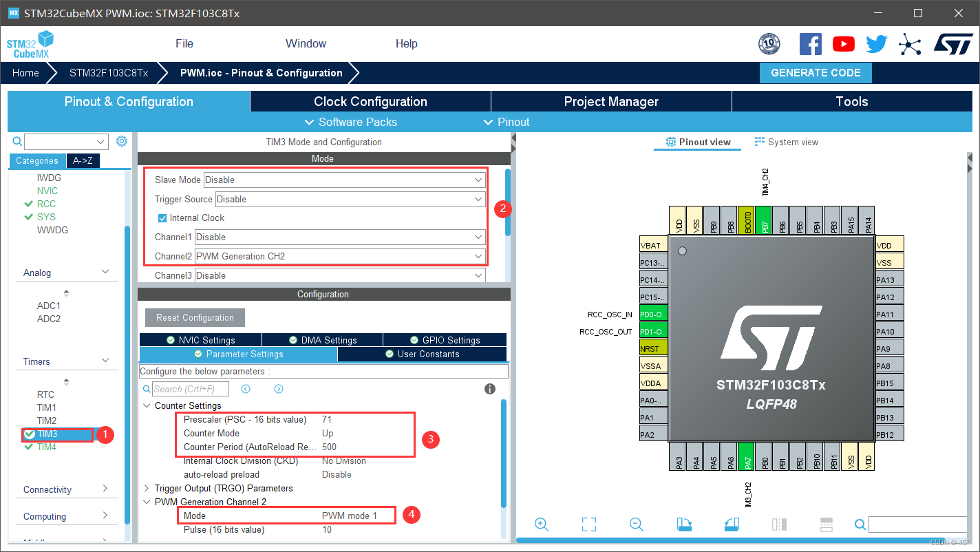Click the 10 years anniversary badge icon
The image size is (980, 552).
769,44
